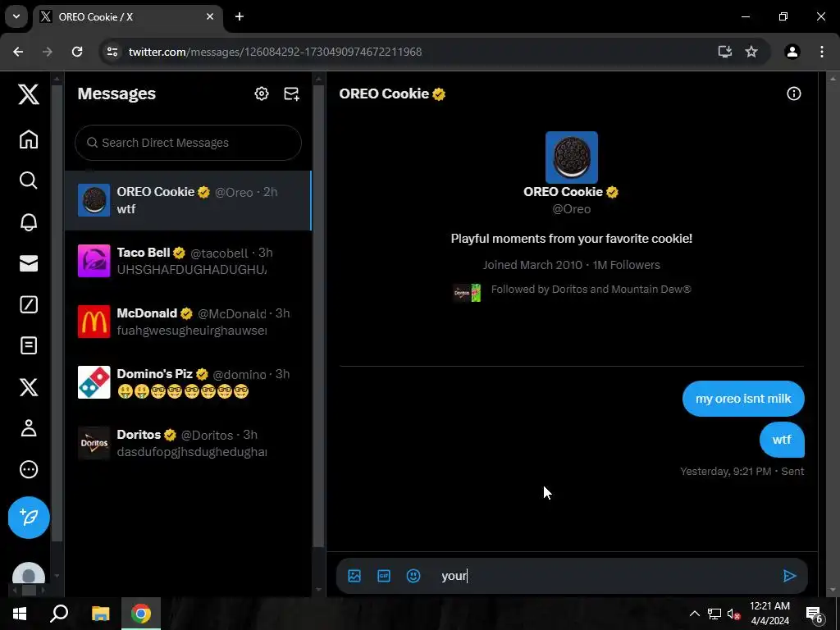Open the emoji picker icon
This screenshot has width=840, height=630.
pyautogui.click(x=413, y=576)
